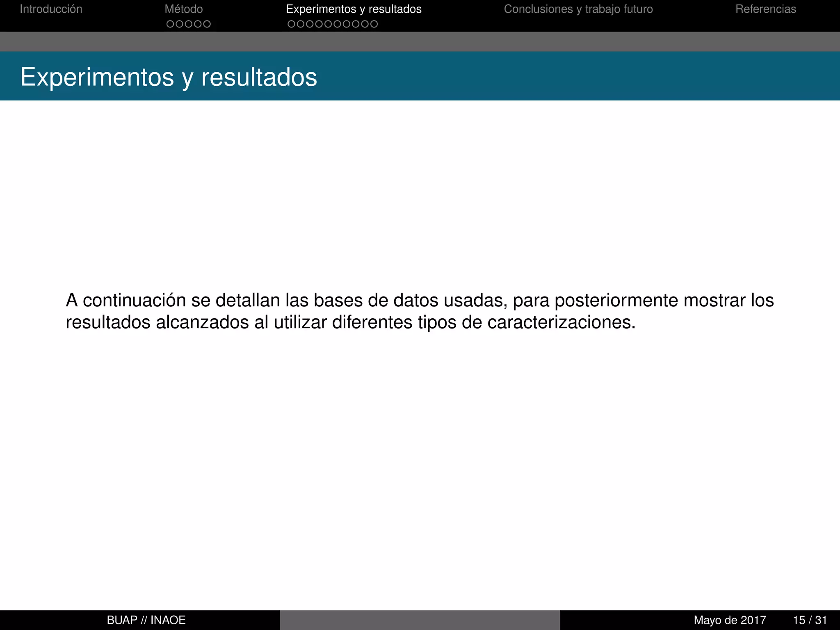The width and height of the screenshot is (840, 630).
Task: Go to the Introducción section
Action: tap(51, 9)
